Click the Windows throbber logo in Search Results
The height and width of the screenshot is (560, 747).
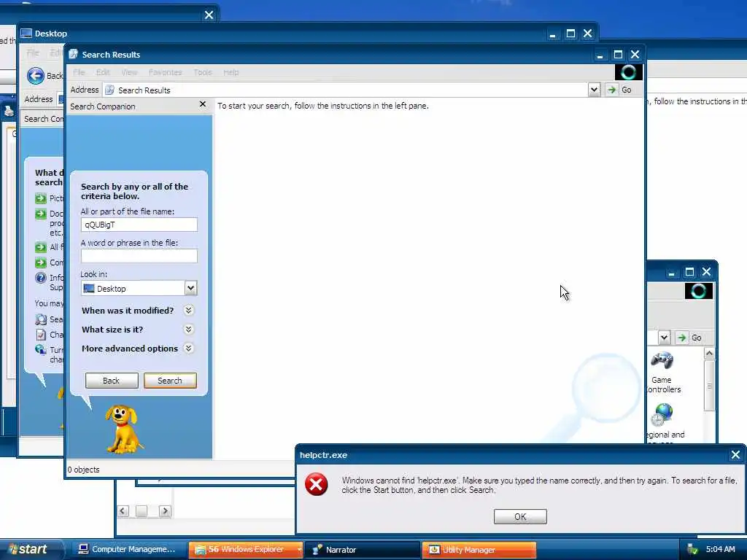tap(628, 72)
